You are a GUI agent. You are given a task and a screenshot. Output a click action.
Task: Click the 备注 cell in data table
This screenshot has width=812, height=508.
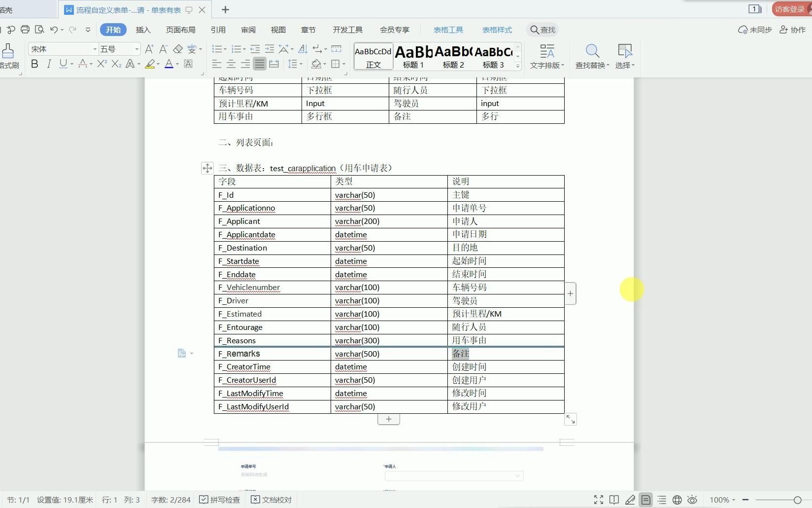click(x=506, y=354)
